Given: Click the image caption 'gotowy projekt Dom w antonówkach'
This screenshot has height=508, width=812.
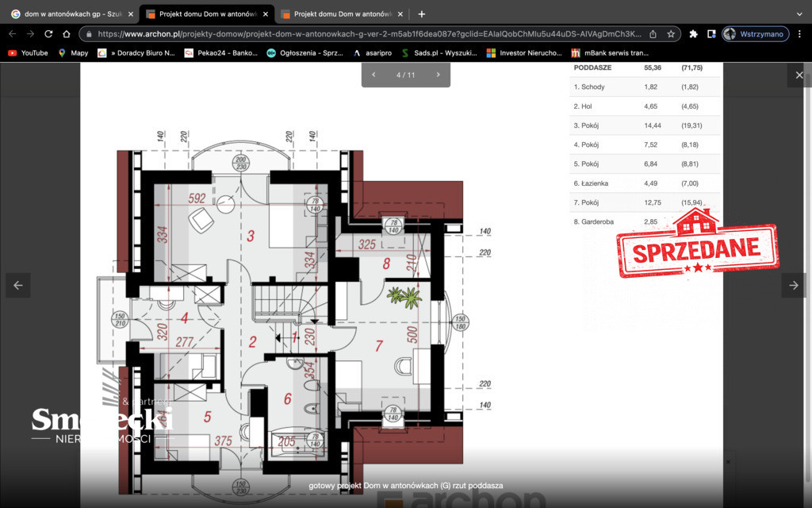Looking at the screenshot, I should [405, 486].
